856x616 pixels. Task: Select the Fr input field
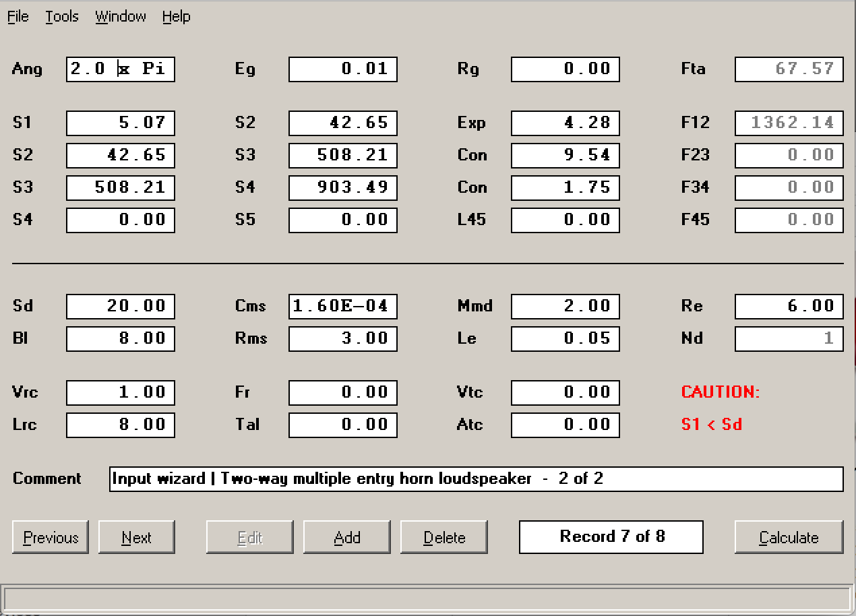pyautogui.click(x=343, y=392)
